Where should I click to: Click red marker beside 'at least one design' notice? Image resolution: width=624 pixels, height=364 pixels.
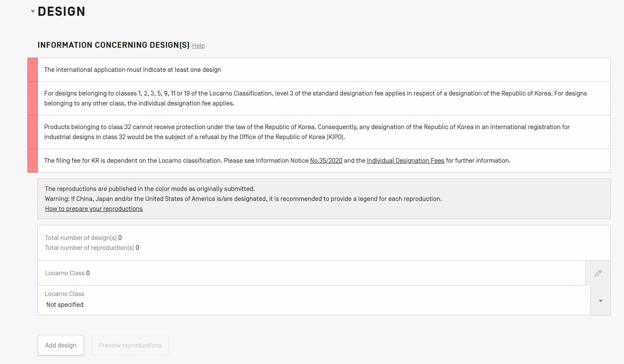pos(32,70)
